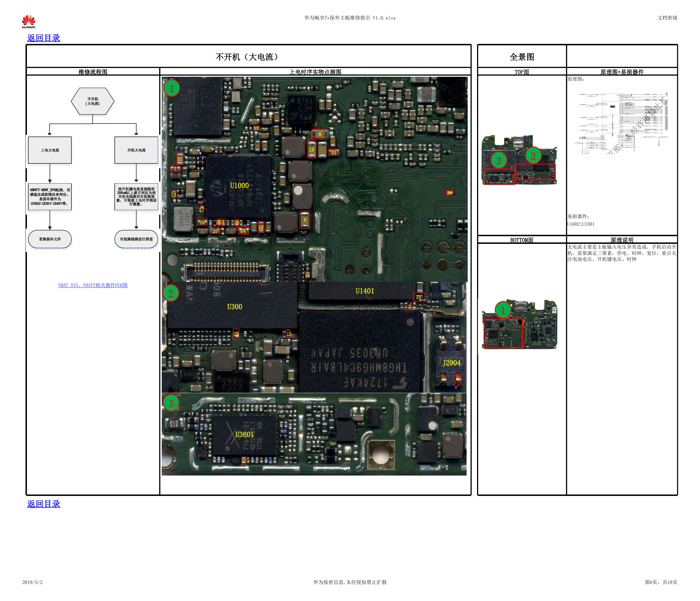The height and width of the screenshot is (601, 700).
Task: Click test point 22 below U3601
Action: point(244,461)
